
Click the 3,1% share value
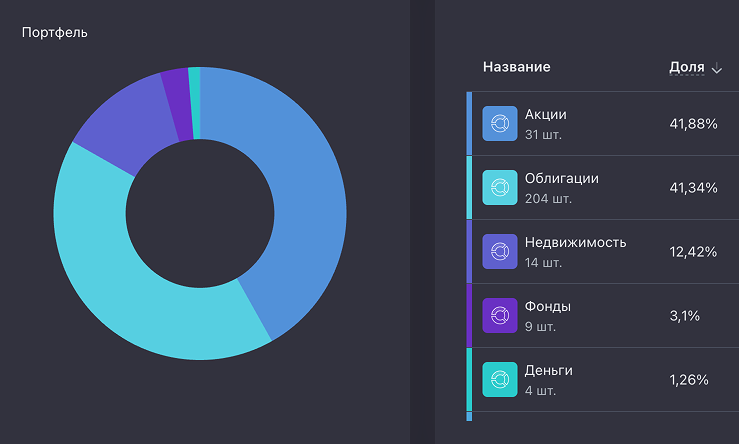click(x=685, y=316)
